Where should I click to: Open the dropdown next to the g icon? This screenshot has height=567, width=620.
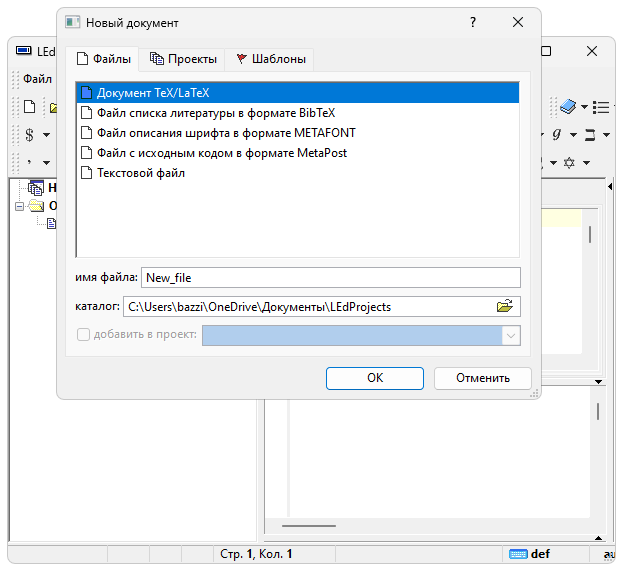click(x=573, y=135)
